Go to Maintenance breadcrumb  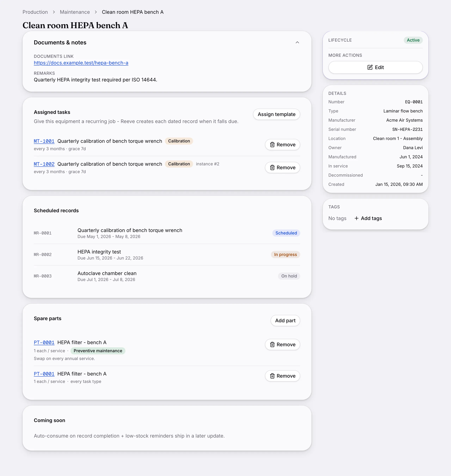pos(75,12)
